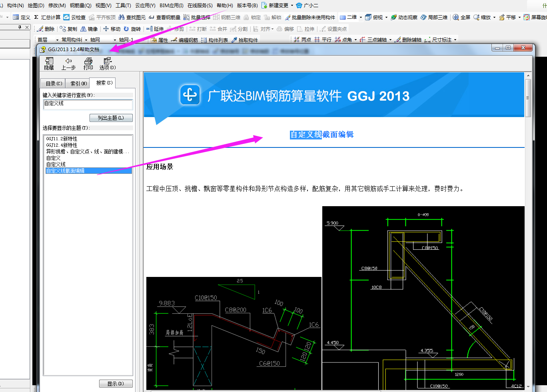Click the 列出主题(L) button
547x392 pixels.
[x=111, y=118]
